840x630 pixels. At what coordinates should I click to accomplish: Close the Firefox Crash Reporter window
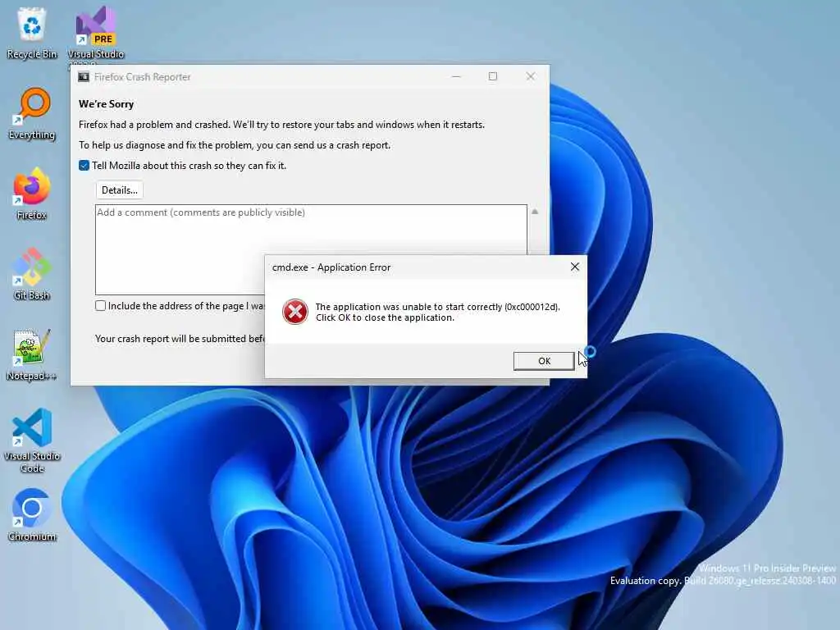(x=531, y=76)
